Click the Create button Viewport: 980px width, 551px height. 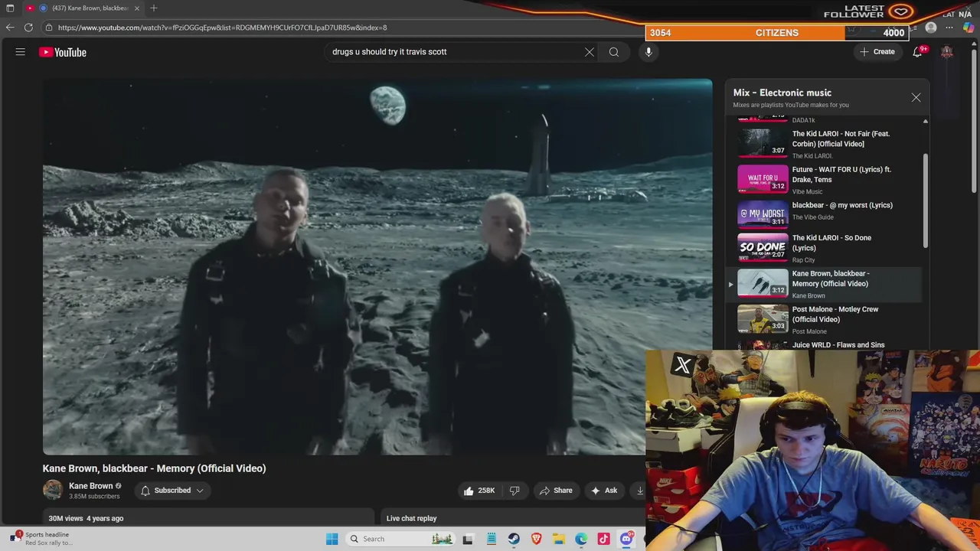pos(877,52)
